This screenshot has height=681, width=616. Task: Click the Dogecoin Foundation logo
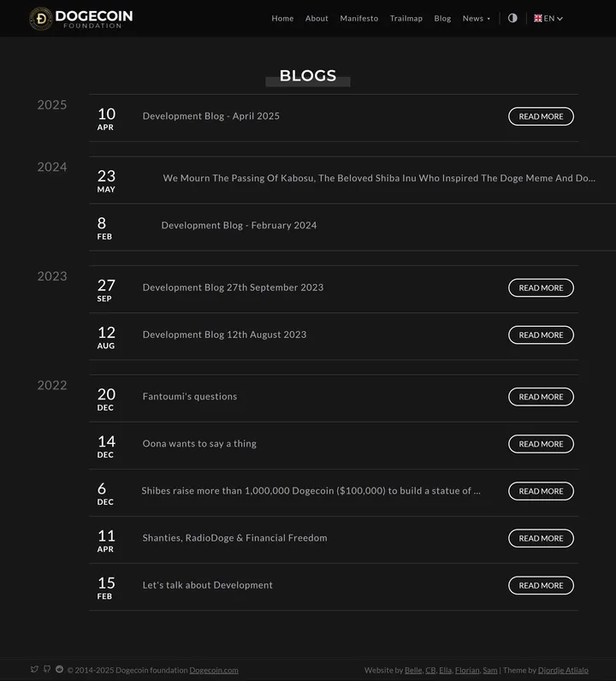[x=80, y=18]
